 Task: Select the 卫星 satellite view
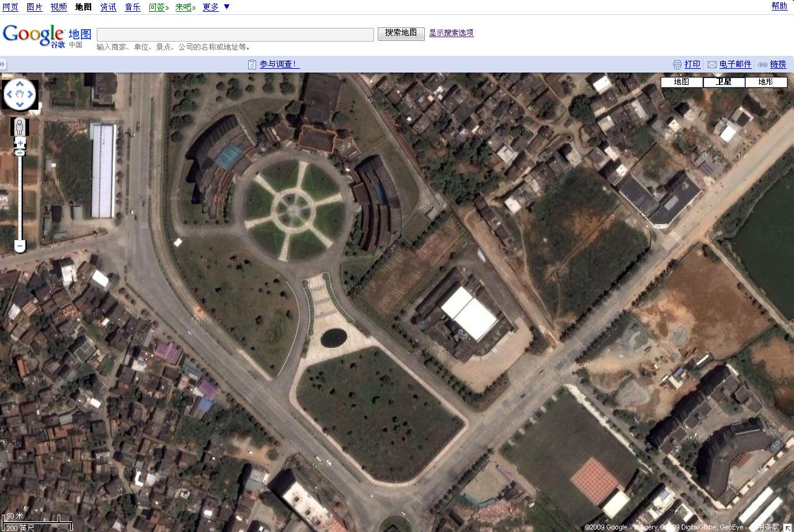[x=723, y=82]
